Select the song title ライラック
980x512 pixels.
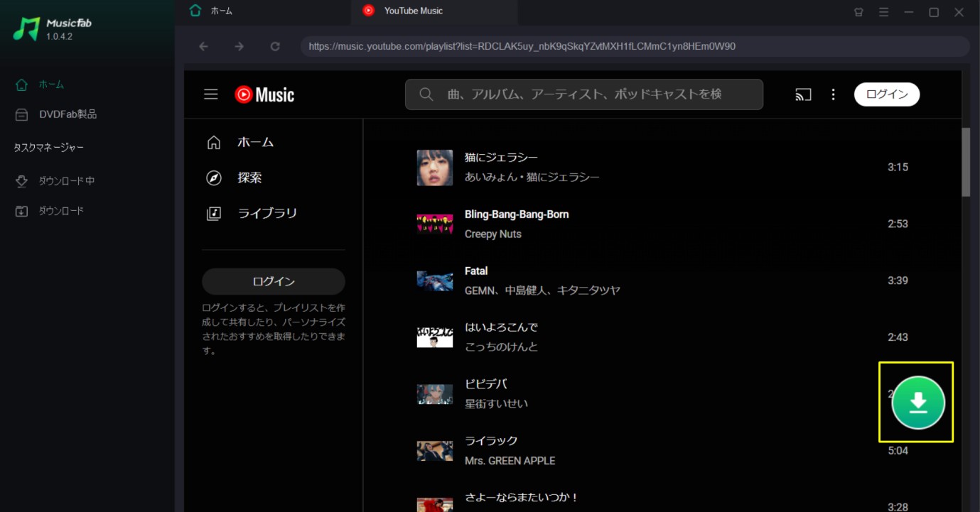491,441
